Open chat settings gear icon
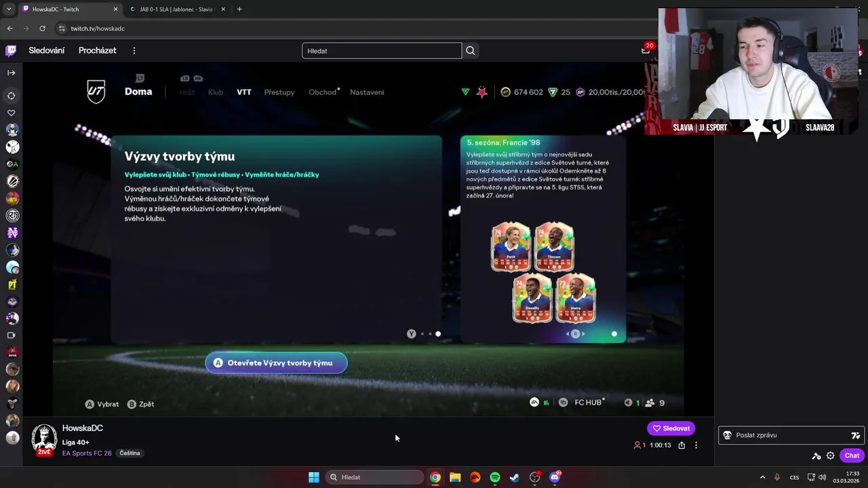Viewport: 868px width, 488px height. (830, 455)
